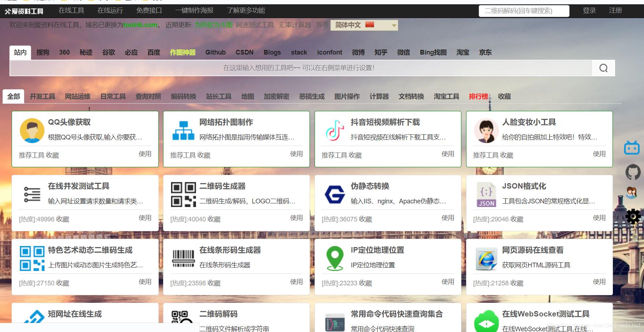Viewport: 644px width, 332px height.
Task: Click the 网络拓扑图制作 topology icon
Action: pos(183,130)
